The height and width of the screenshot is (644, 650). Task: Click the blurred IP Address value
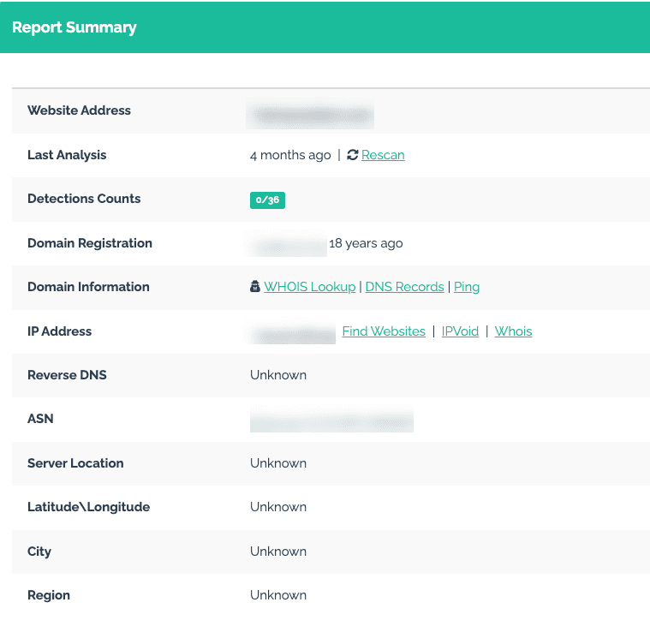click(290, 331)
